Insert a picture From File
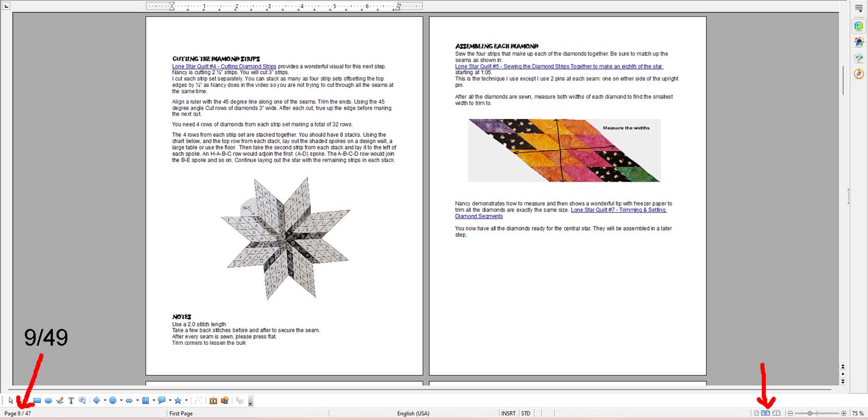 point(225,401)
